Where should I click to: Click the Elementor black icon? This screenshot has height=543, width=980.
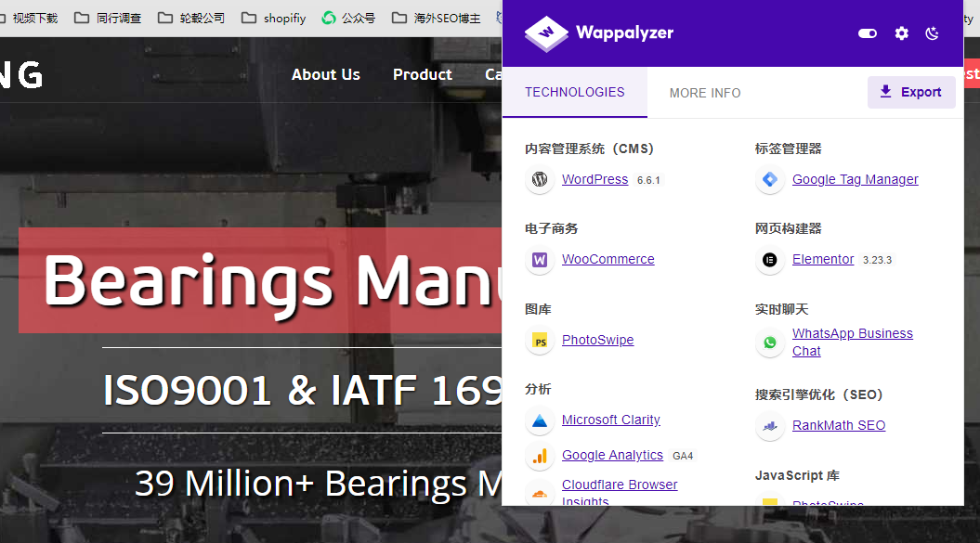(x=770, y=259)
